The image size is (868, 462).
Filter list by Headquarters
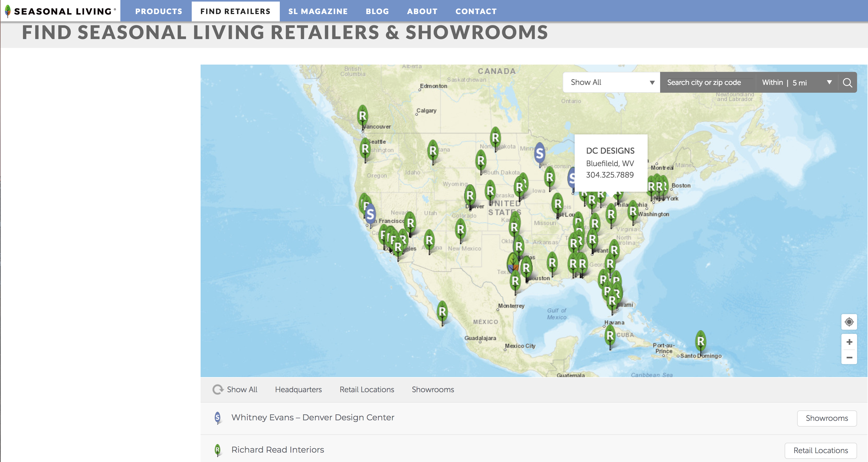(x=298, y=390)
